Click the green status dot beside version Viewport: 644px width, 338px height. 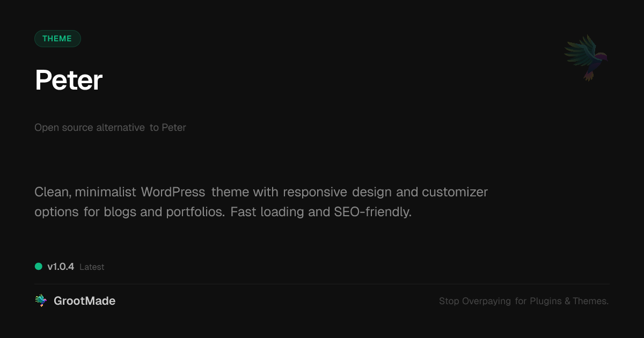pyautogui.click(x=39, y=266)
